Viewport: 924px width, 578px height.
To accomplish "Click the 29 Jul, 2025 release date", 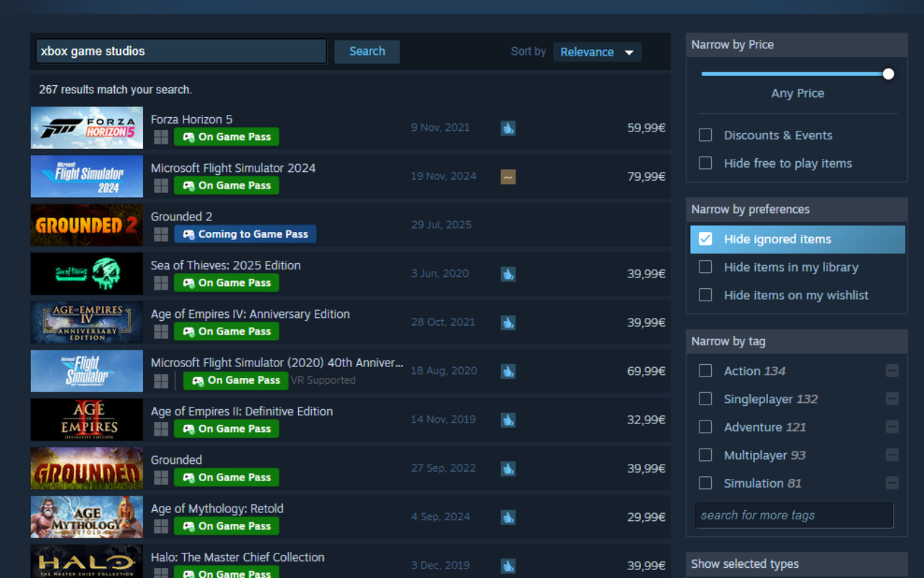I will 441,225.
